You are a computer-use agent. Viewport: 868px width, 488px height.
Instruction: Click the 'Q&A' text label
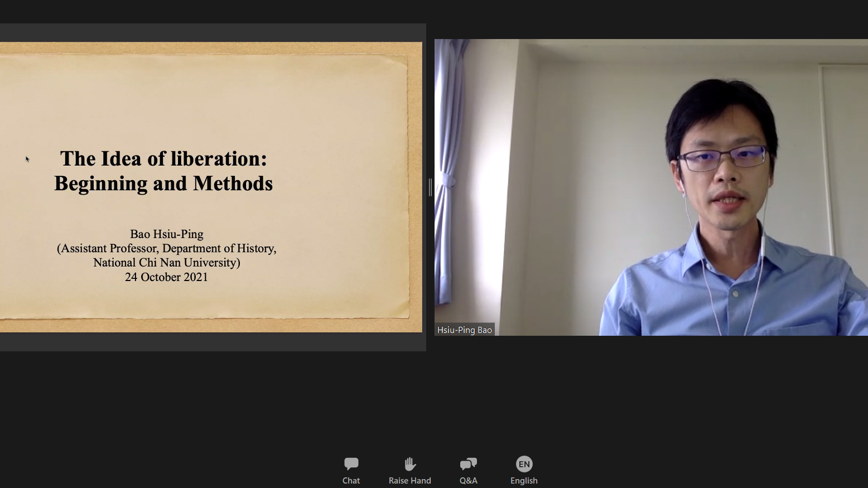click(x=468, y=481)
